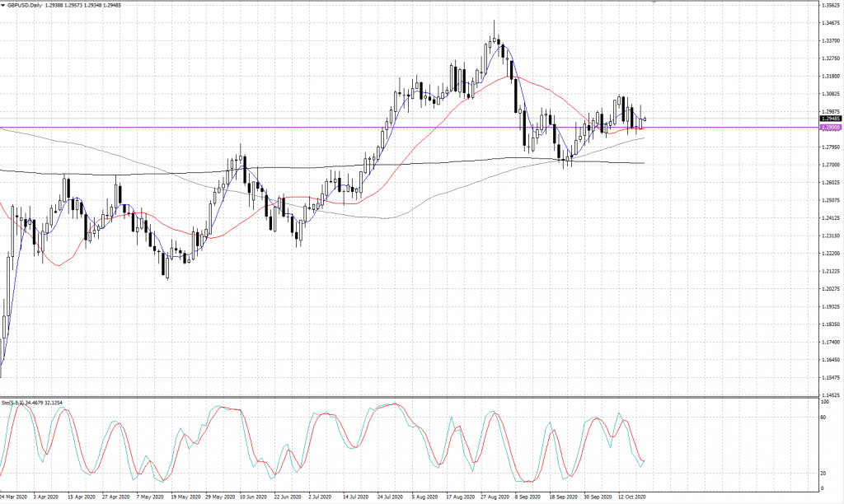Click the GBPUSD,Daily chart title text

28,5
